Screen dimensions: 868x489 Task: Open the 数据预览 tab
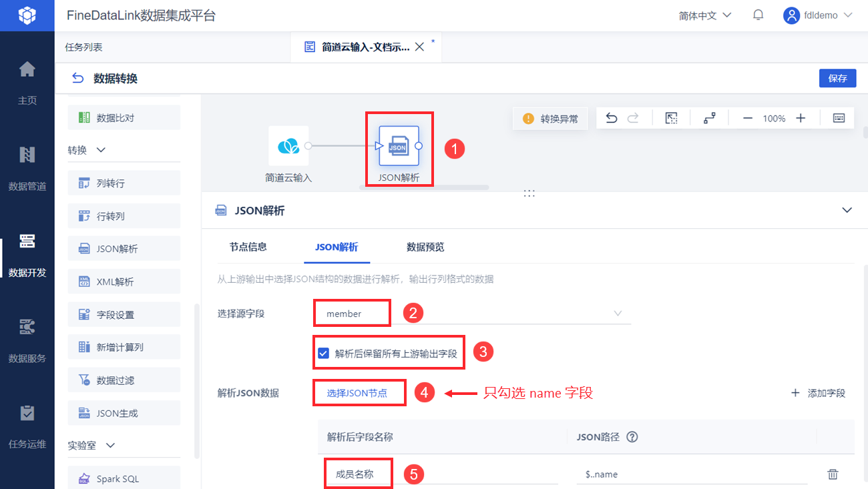click(425, 247)
